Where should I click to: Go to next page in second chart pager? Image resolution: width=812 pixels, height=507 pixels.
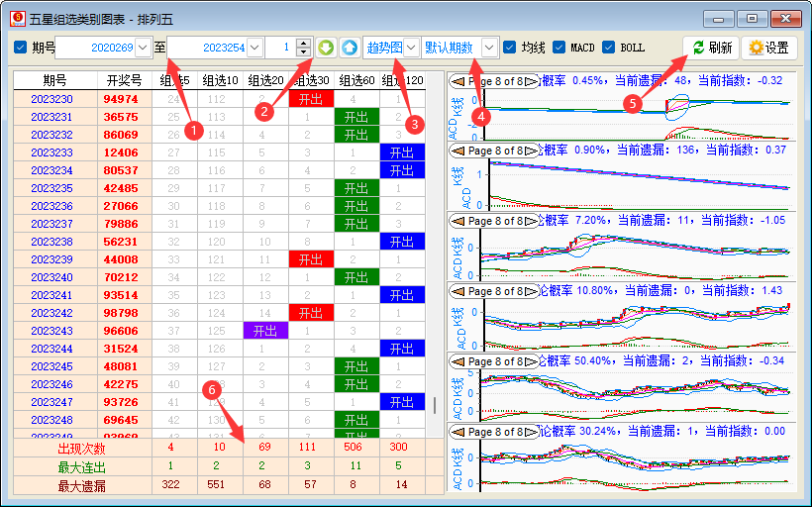click(534, 151)
